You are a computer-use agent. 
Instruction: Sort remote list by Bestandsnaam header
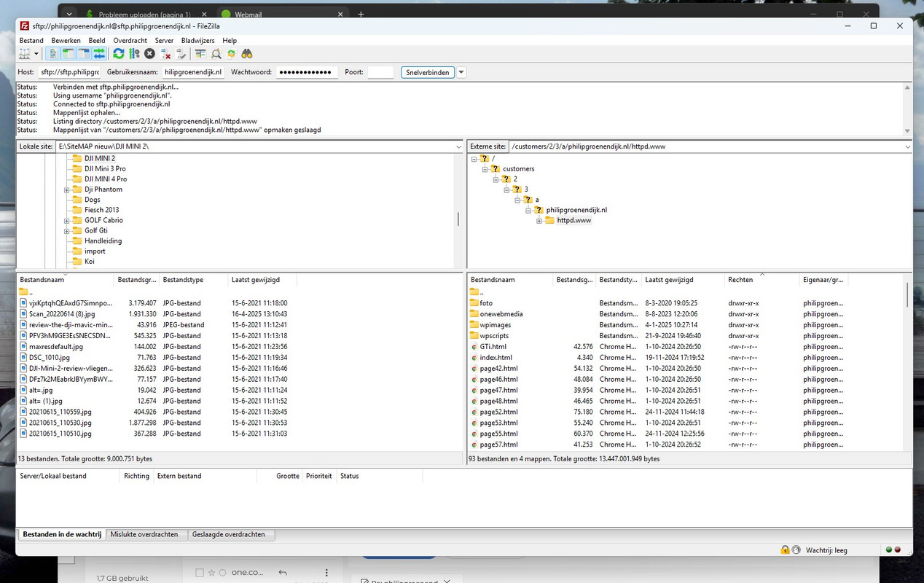pos(510,279)
